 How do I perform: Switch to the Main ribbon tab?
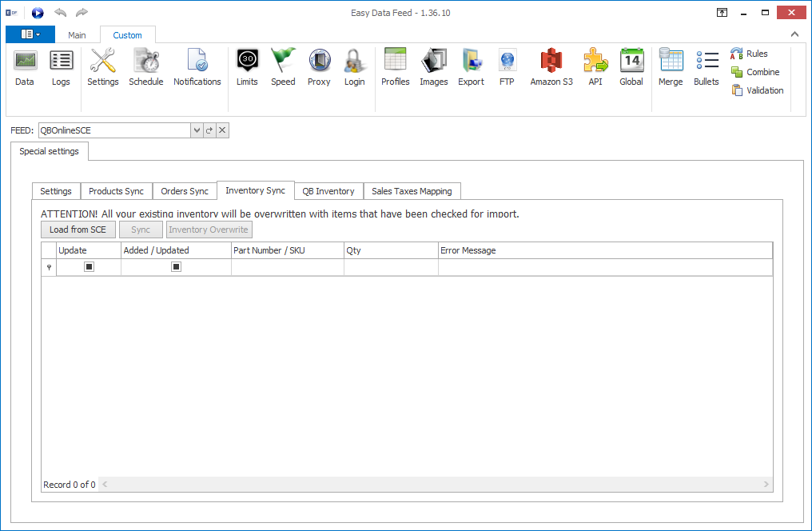click(77, 35)
